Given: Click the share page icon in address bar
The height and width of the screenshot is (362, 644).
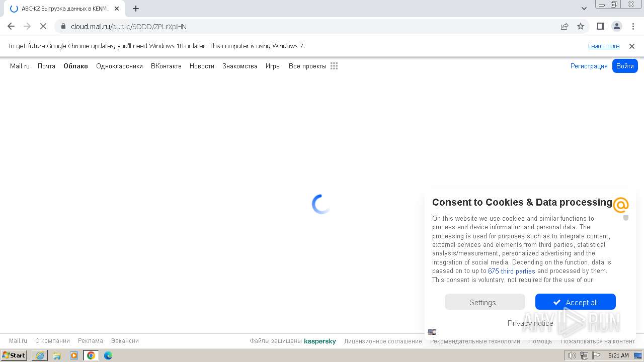Looking at the screenshot, I should pos(565,26).
